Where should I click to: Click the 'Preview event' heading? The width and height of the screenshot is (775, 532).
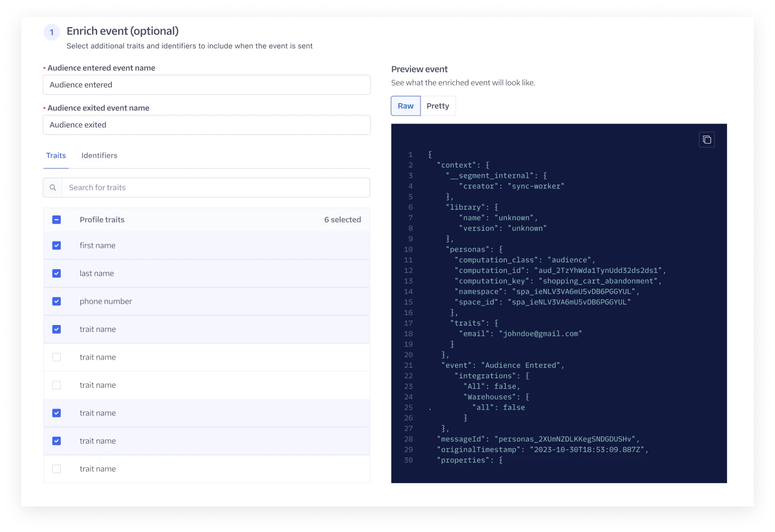pos(419,69)
